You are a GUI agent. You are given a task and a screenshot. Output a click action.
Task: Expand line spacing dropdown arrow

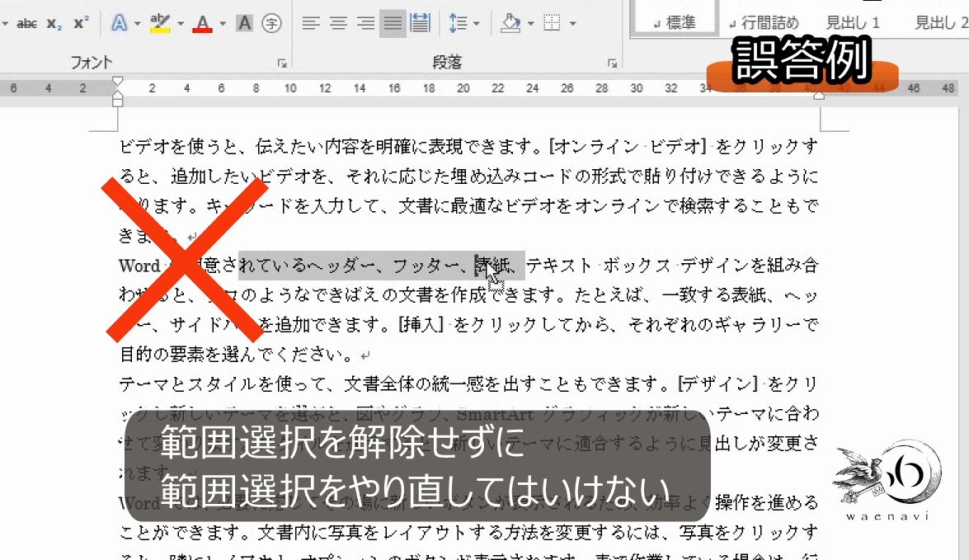[476, 23]
